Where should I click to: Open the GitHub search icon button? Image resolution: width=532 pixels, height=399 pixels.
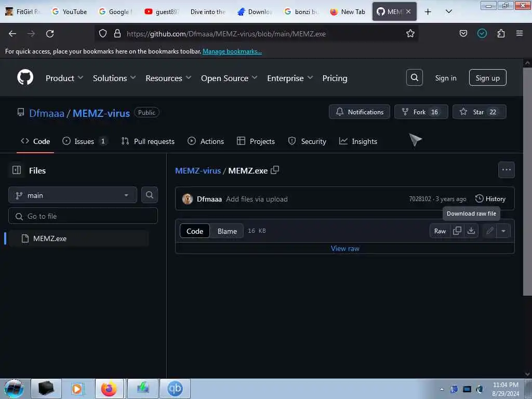(x=414, y=78)
